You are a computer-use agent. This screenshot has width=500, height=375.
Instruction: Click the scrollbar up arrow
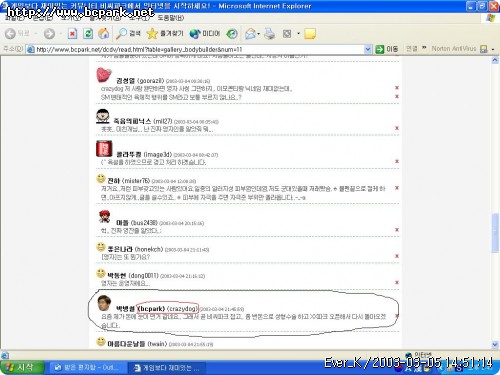coord(495,60)
